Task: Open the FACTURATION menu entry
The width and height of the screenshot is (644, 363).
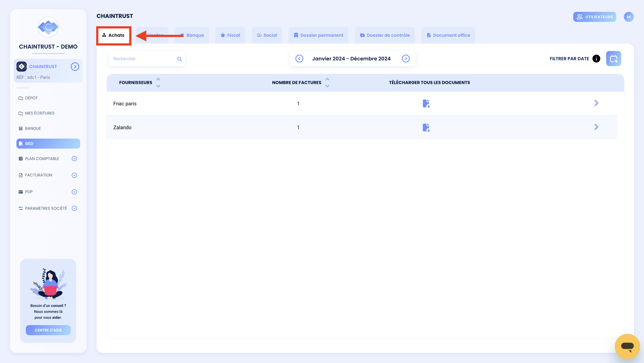Action: 35,175
